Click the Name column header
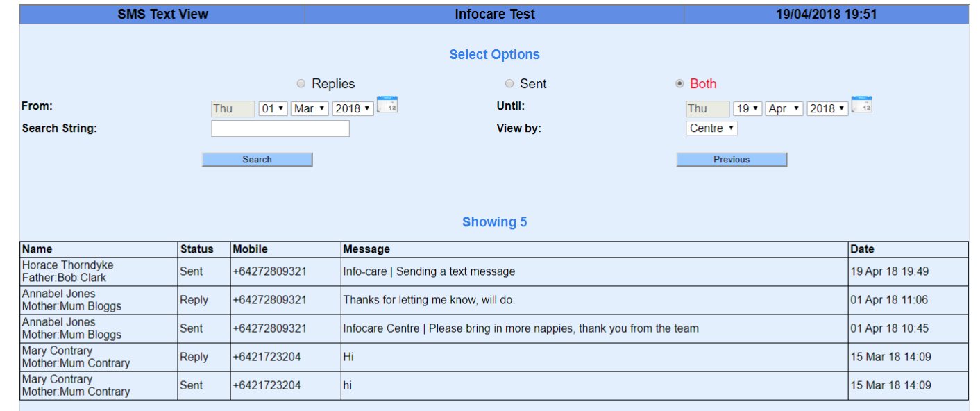Screen dimensions: 980x411 coord(37,249)
